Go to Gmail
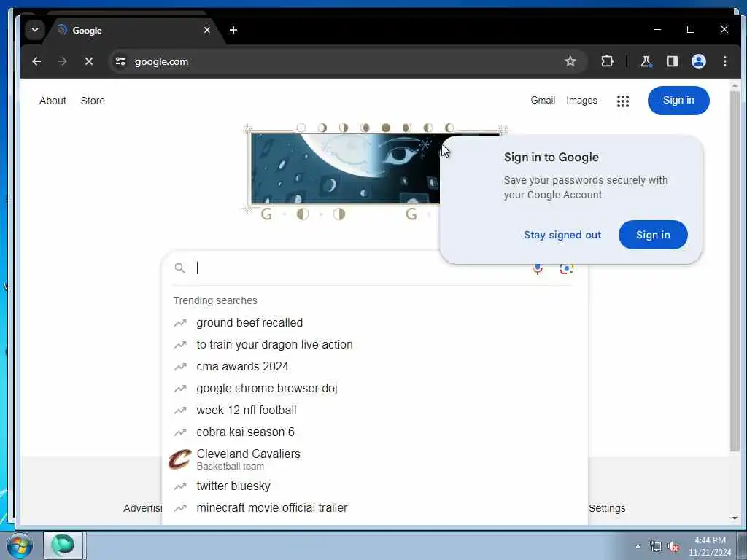747x560 pixels. click(543, 101)
